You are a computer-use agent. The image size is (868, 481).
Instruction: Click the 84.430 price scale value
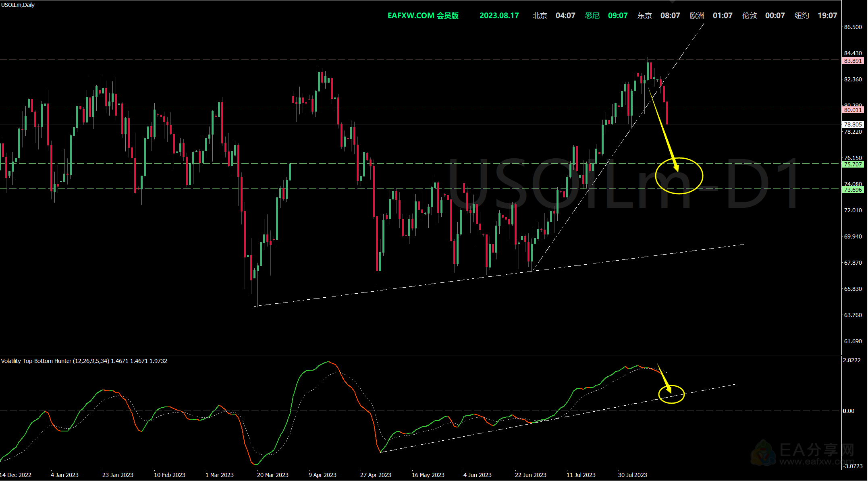853,53
